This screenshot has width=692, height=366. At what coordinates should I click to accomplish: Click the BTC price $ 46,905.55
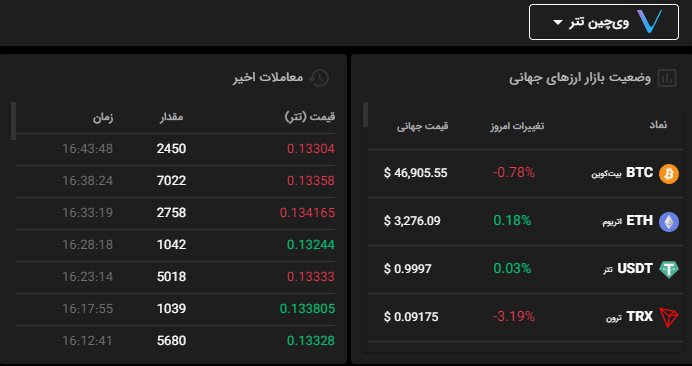415,173
